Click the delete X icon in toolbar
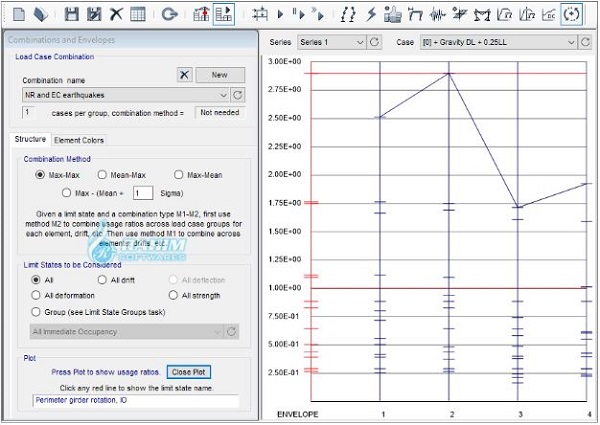600x425 pixels. coord(116,14)
